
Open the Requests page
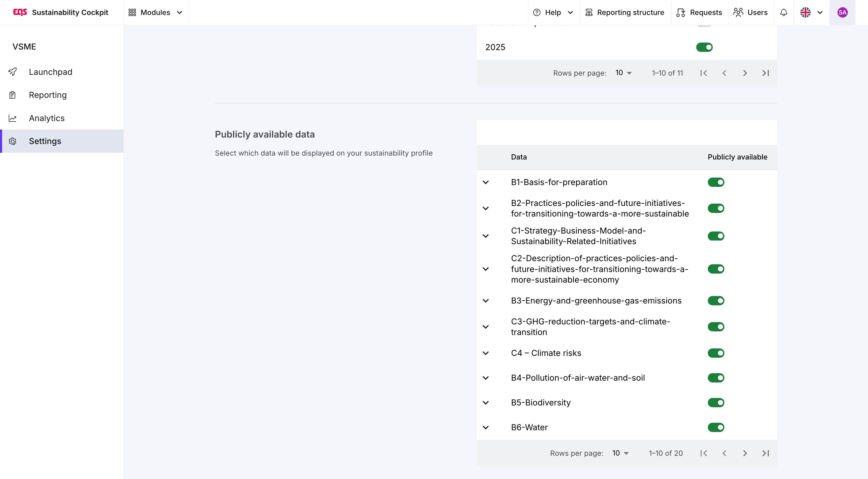pos(699,12)
